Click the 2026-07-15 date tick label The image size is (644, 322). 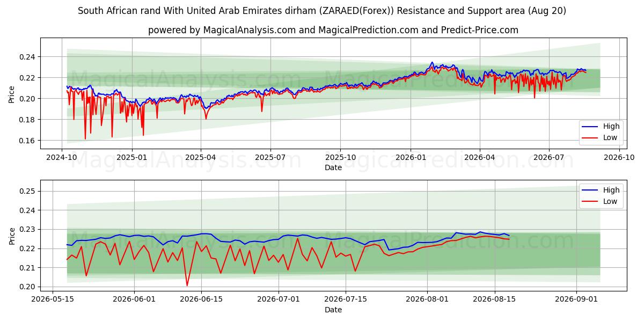346,299
